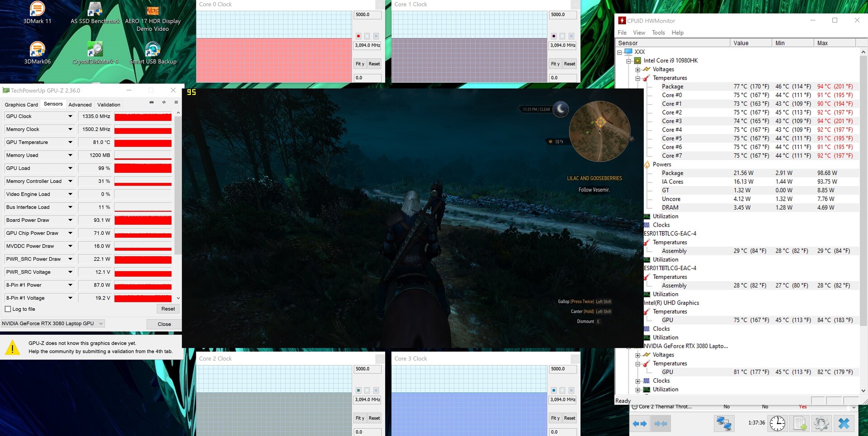The height and width of the screenshot is (436, 868).
Task: Open the Memory Used sensor dropdown
Action: pos(70,155)
